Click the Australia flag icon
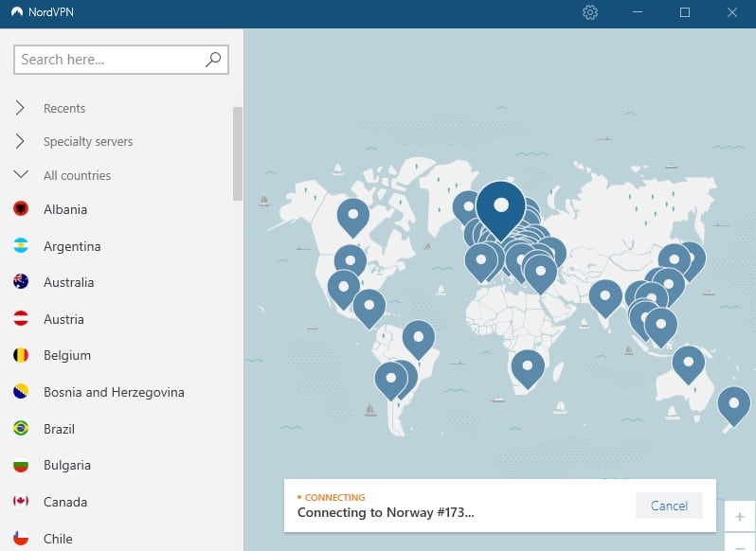Viewport: 756px width, 551px height. (21, 282)
